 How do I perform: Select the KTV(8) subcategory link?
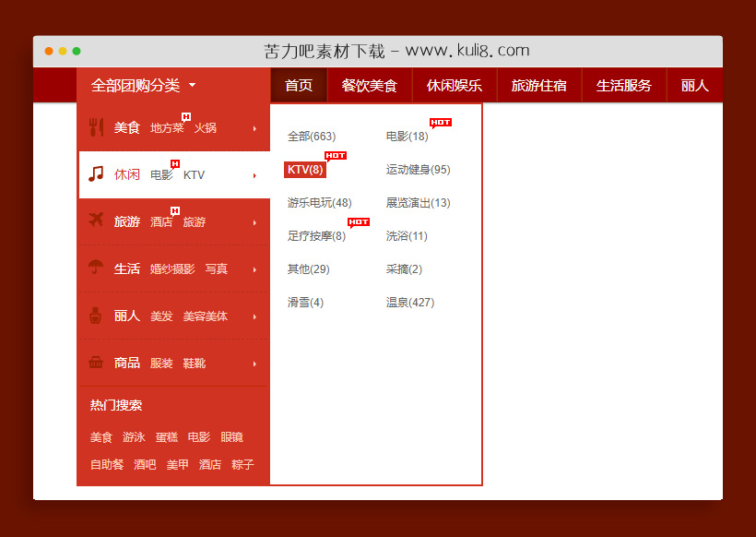pyautogui.click(x=305, y=170)
